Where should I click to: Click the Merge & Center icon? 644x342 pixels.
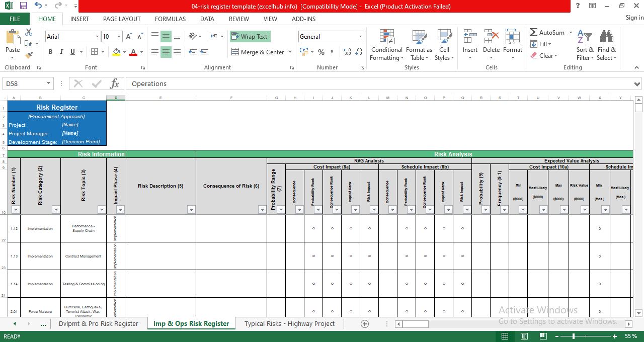click(x=258, y=52)
